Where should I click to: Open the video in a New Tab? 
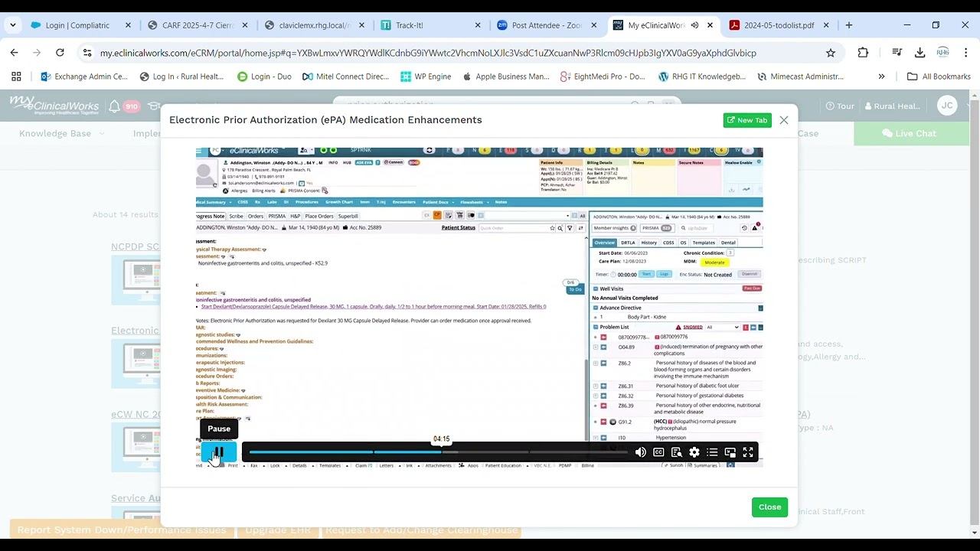[x=747, y=120]
